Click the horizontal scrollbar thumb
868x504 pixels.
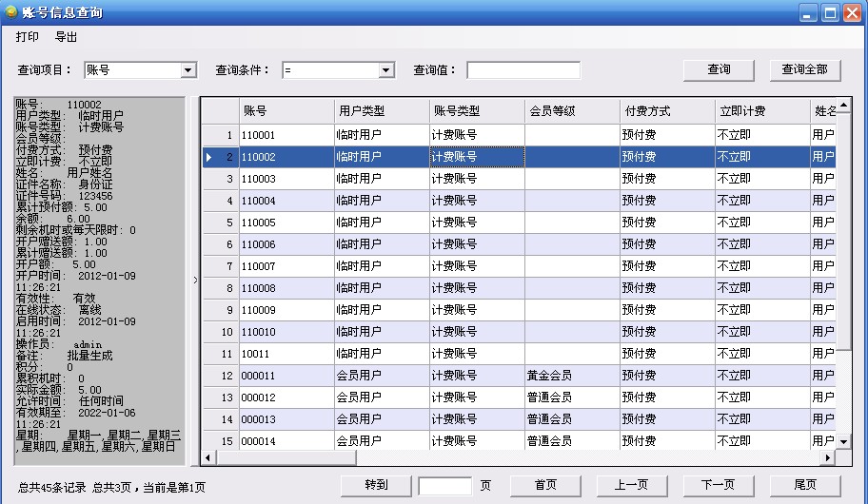[x=286, y=457]
